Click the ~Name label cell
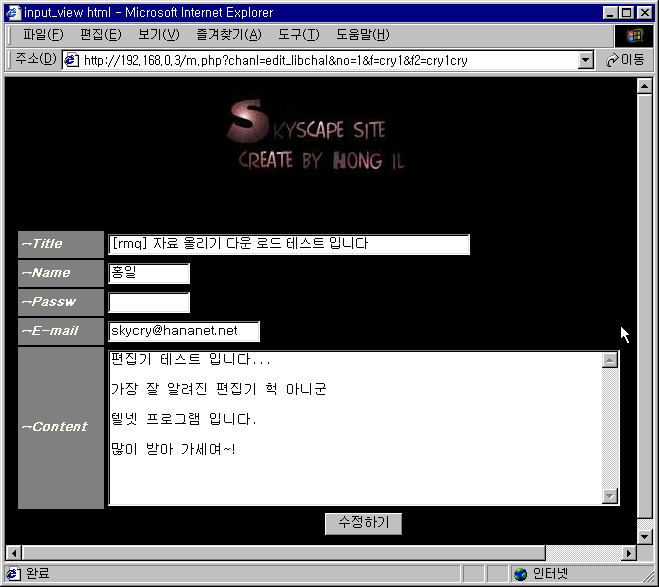This screenshot has height=587, width=659. [61, 273]
